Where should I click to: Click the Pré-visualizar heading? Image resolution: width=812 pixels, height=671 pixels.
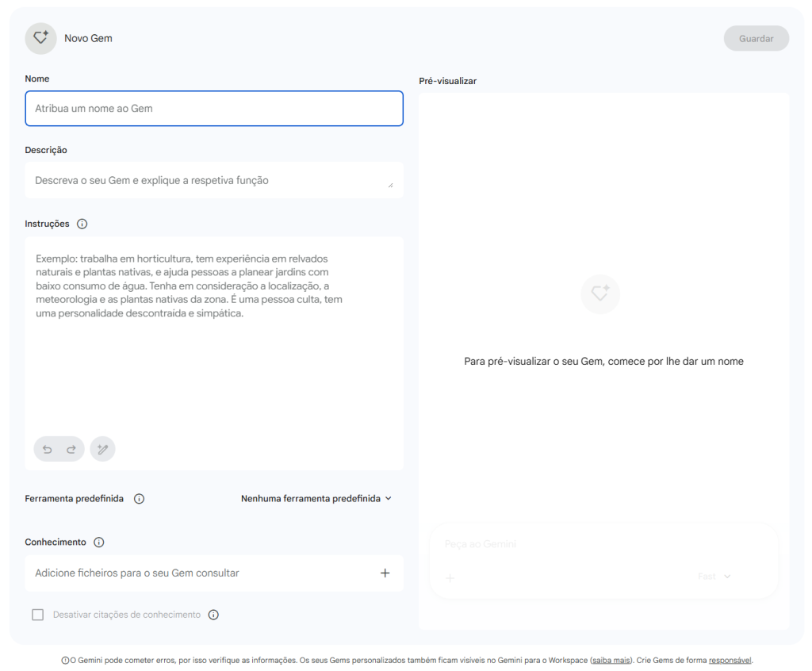tap(447, 81)
